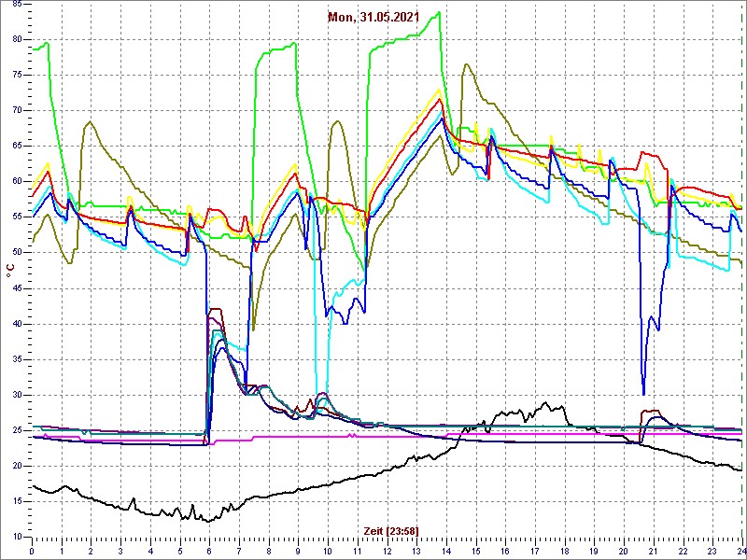Click hour 9 on the time axis
The image size is (747, 560).
[x=298, y=550]
